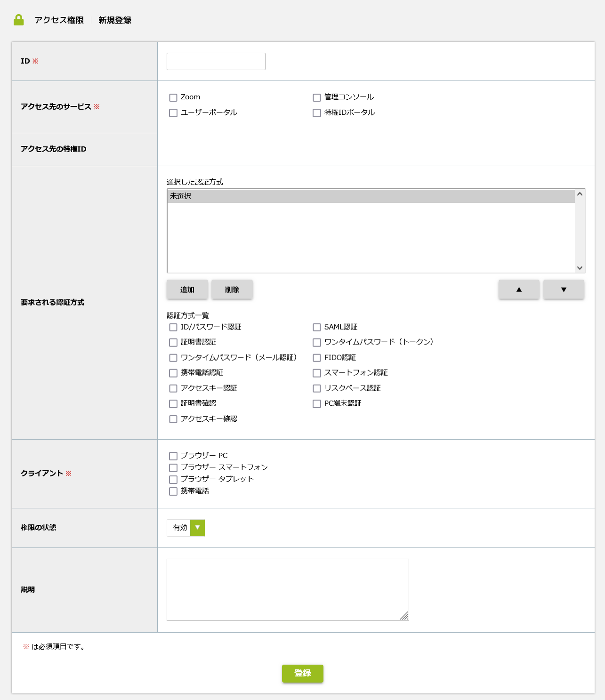Viewport: 605px width, 700px height.
Task: Click the green lock icon
Action: [x=19, y=20]
